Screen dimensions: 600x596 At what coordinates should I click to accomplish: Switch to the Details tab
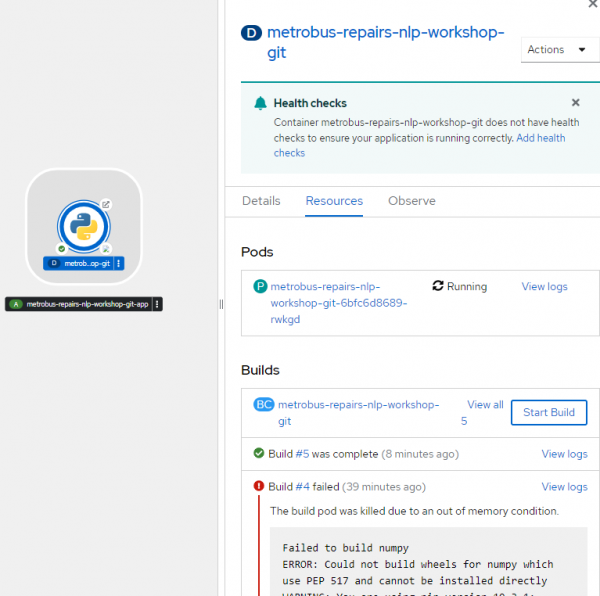(x=261, y=201)
